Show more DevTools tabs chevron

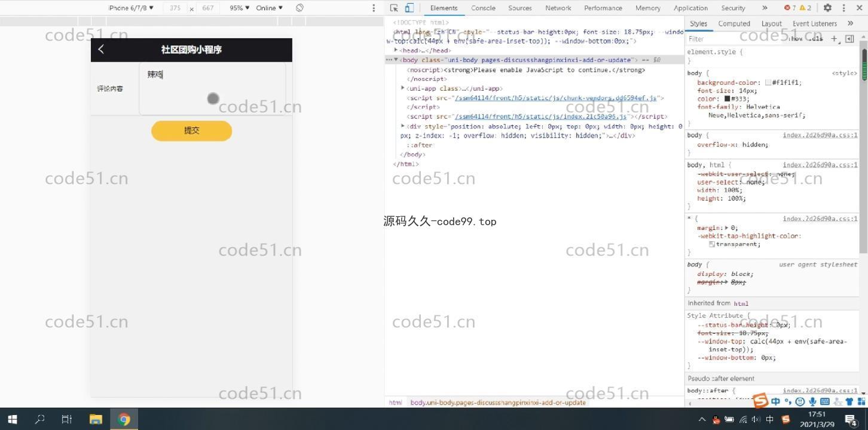765,8
